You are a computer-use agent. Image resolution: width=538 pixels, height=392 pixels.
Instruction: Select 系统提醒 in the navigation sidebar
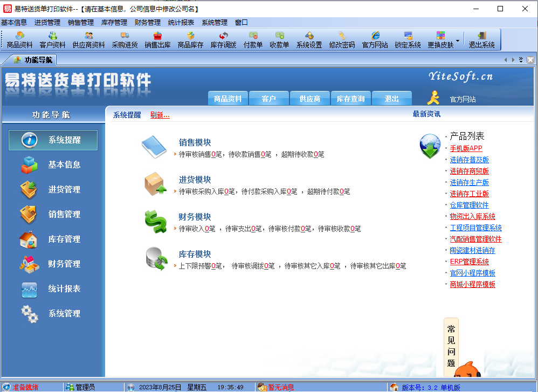52,140
